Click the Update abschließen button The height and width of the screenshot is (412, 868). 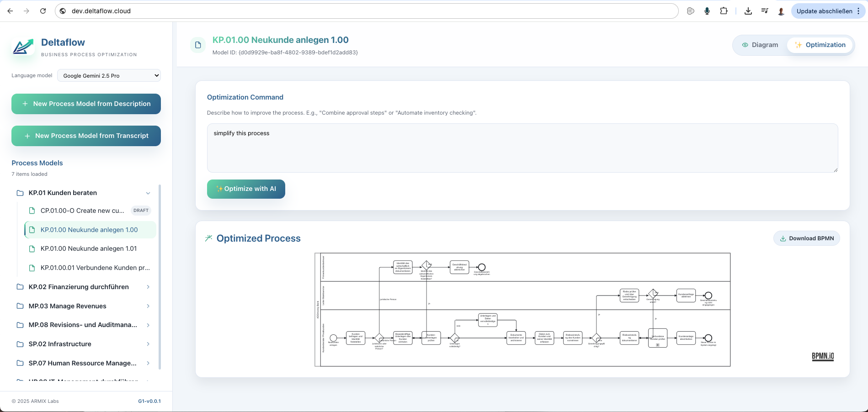(x=825, y=11)
